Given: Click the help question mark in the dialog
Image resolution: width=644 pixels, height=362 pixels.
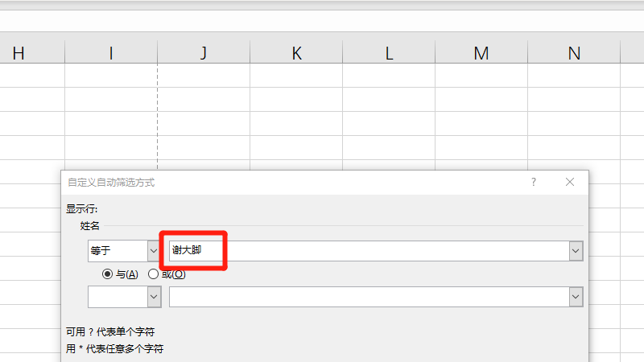Looking at the screenshot, I should (x=533, y=183).
